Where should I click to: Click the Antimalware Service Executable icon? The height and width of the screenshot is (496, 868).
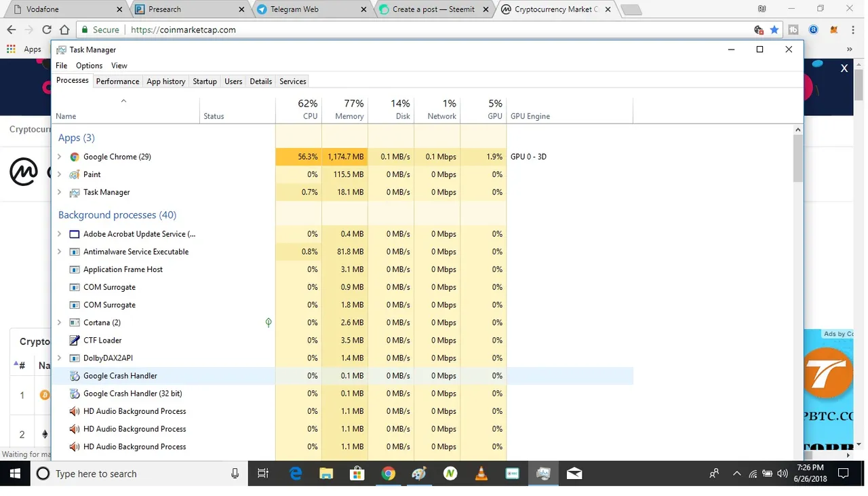click(75, 252)
